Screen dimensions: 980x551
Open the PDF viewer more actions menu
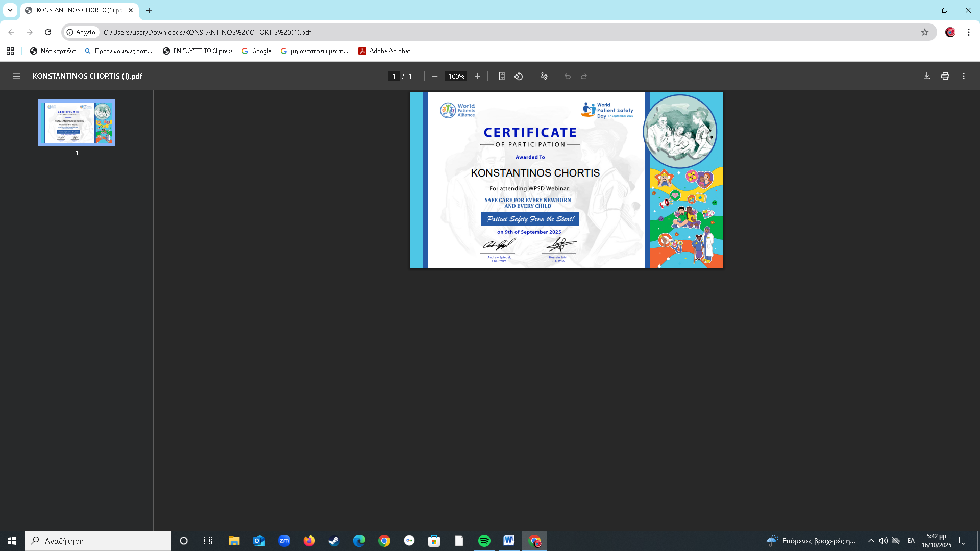point(964,76)
